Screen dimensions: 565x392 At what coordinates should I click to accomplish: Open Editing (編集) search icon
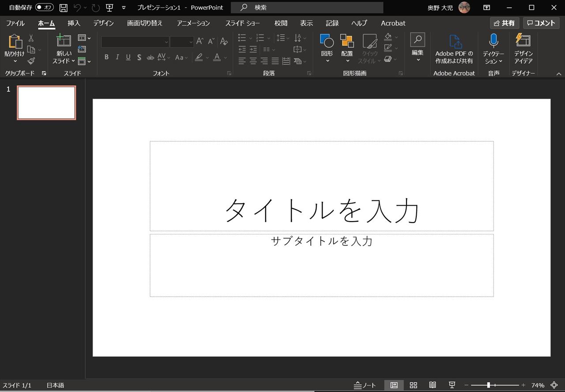click(418, 40)
